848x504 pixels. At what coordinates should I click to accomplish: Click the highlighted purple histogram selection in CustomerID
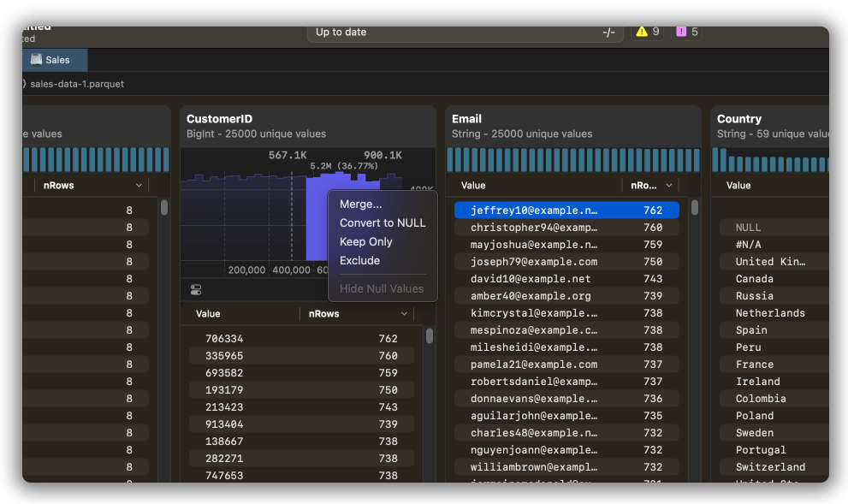317,219
